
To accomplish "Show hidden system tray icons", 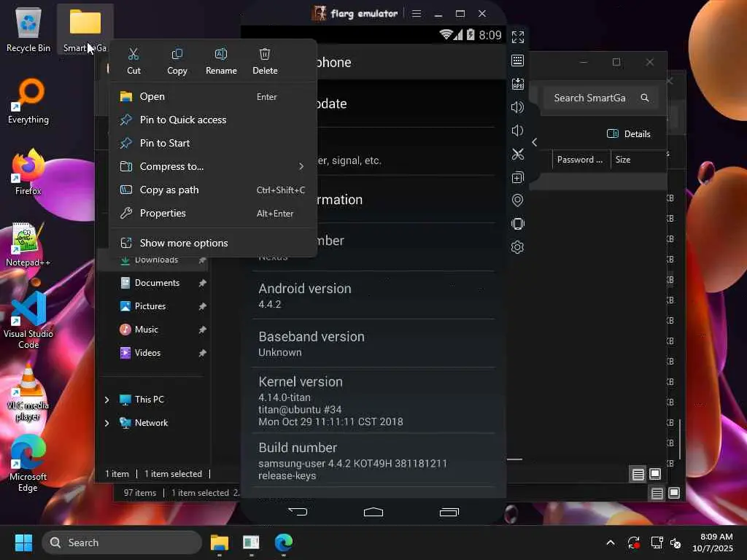I will [x=611, y=542].
